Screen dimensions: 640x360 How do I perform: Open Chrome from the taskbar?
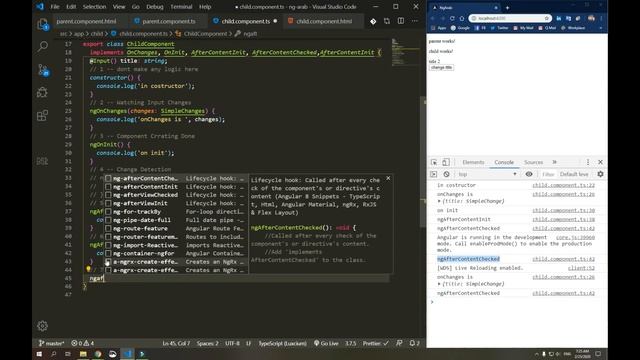[98, 354]
